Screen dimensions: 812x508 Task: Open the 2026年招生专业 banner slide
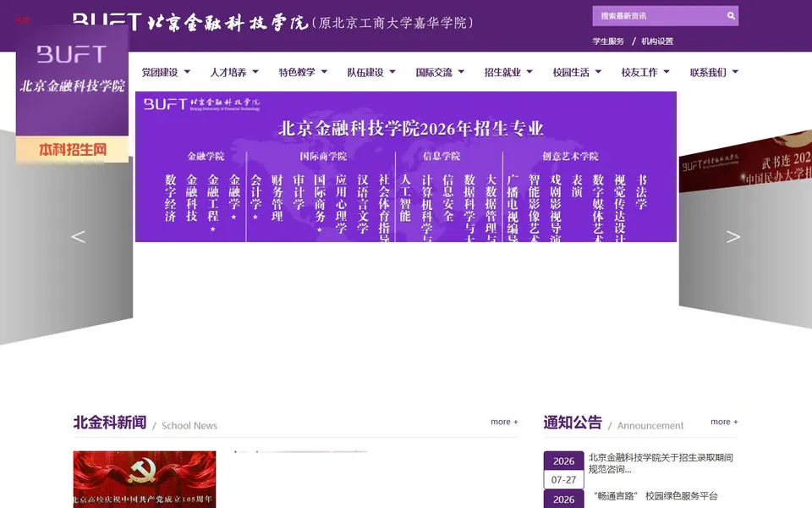(405, 167)
